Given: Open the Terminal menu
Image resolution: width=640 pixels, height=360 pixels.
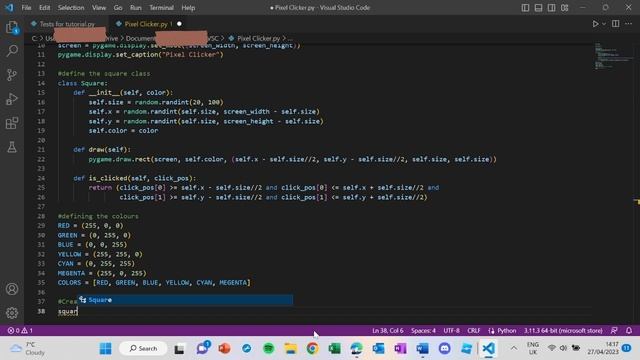Looking at the screenshot, I should pyautogui.click(x=161, y=8).
